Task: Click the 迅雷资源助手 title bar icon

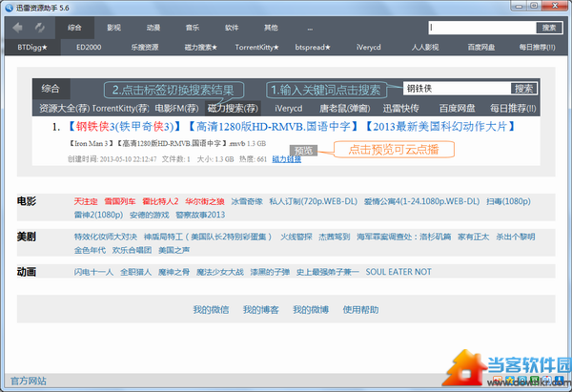Action: (10, 8)
